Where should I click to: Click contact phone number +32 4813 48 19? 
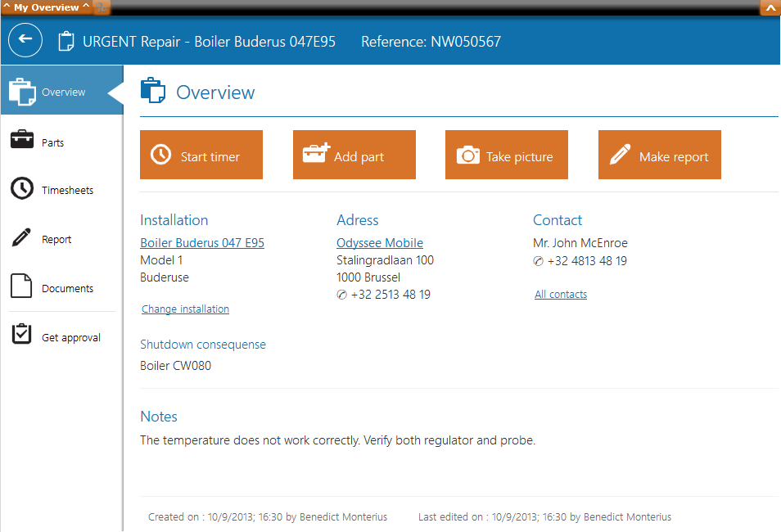coord(586,261)
